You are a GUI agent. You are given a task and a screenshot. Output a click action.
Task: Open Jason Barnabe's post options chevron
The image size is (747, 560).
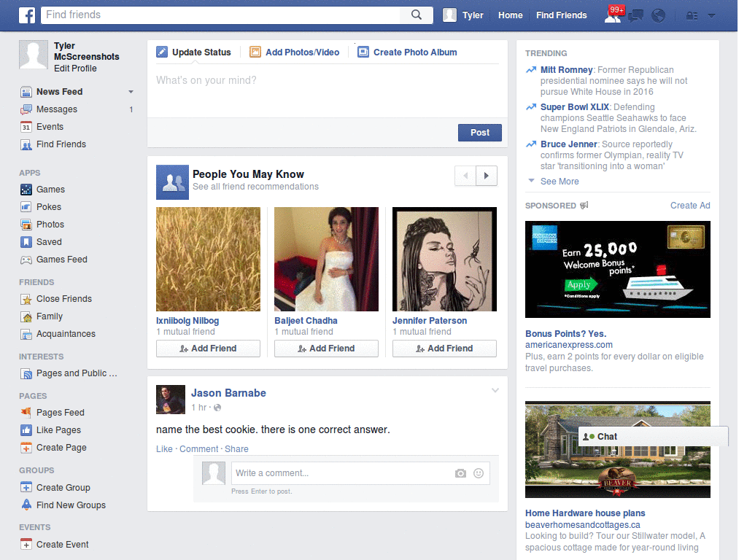(x=495, y=390)
